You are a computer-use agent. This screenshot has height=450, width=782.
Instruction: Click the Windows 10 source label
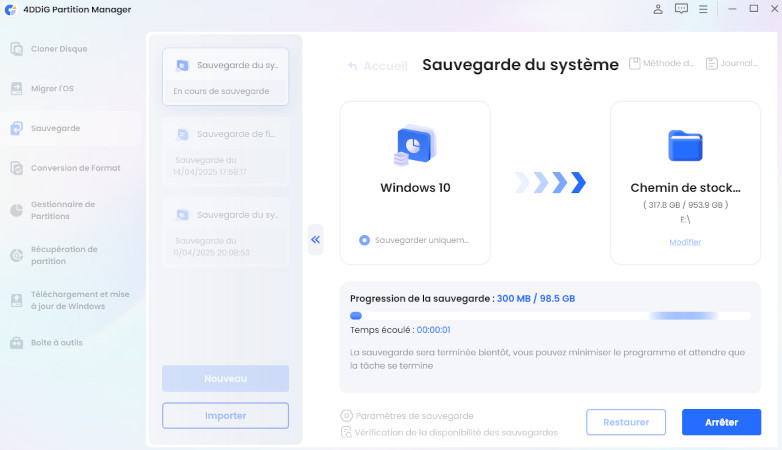(x=415, y=188)
